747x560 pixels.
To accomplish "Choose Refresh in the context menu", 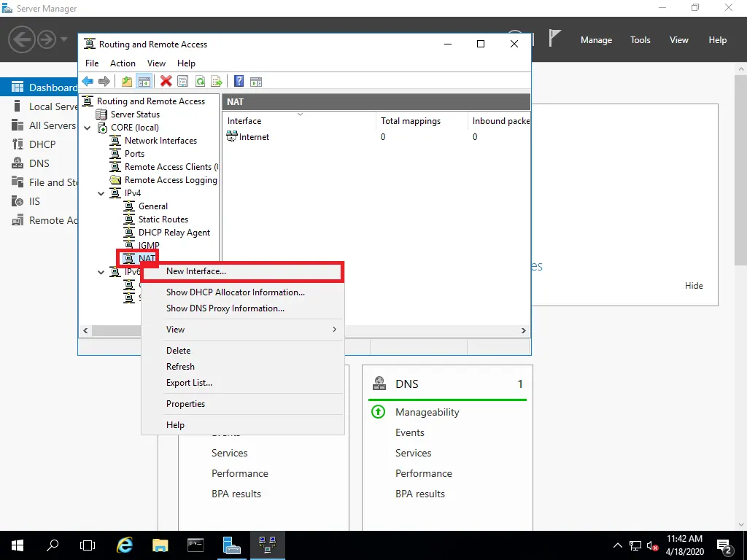I will (242, 367).
